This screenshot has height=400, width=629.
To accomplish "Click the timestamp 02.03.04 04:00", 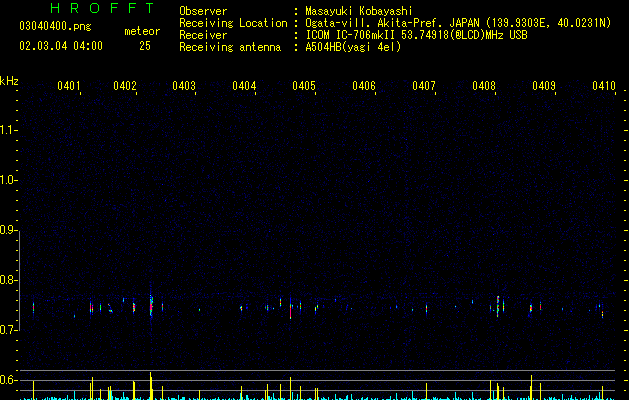I will 61,45.
